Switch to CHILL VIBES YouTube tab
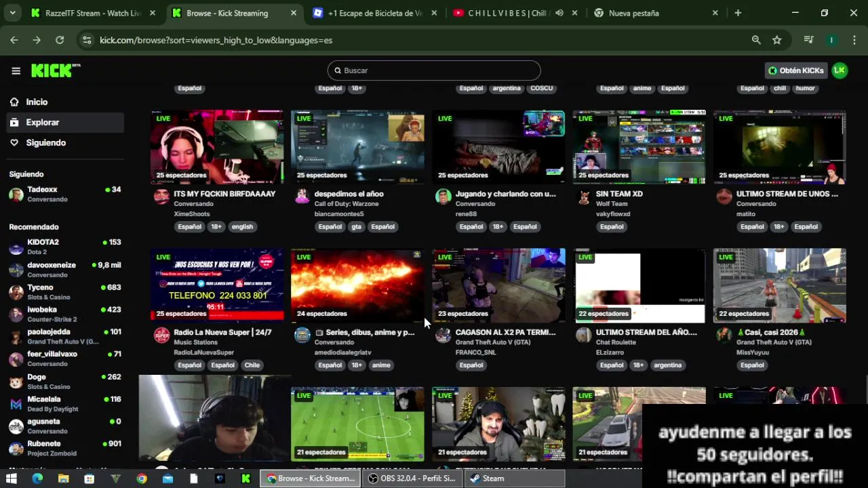This screenshot has height=488, width=868. 515,13
